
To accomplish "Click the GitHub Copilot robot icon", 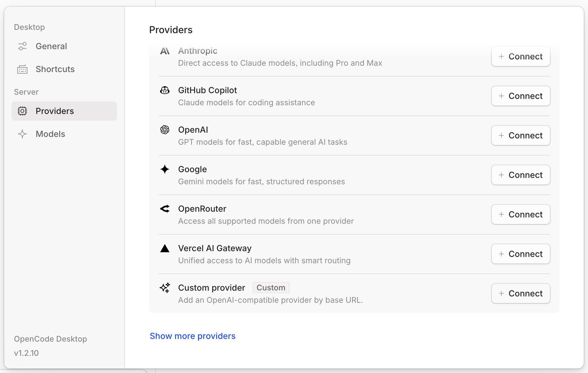I will click(x=165, y=90).
